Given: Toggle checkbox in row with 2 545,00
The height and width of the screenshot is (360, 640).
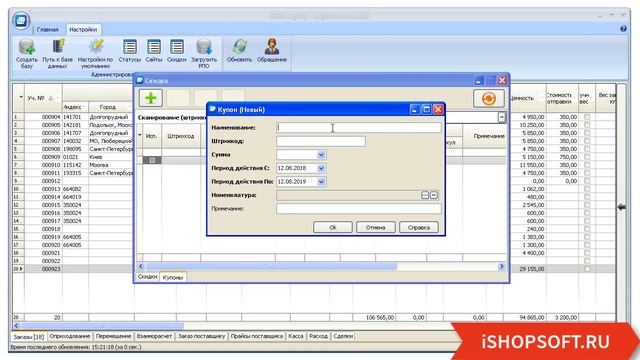Looking at the screenshot, I should coord(587,205).
